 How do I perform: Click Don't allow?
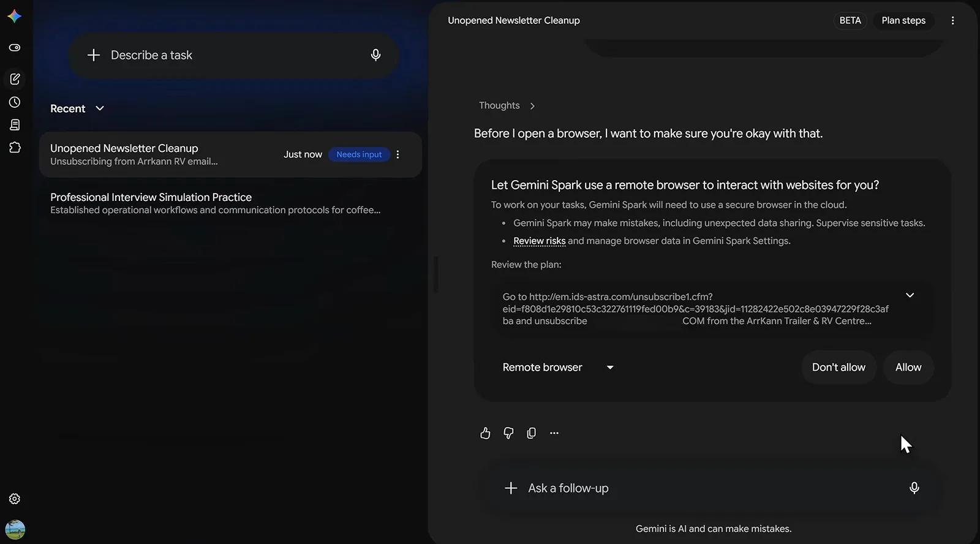click(839, 368)
